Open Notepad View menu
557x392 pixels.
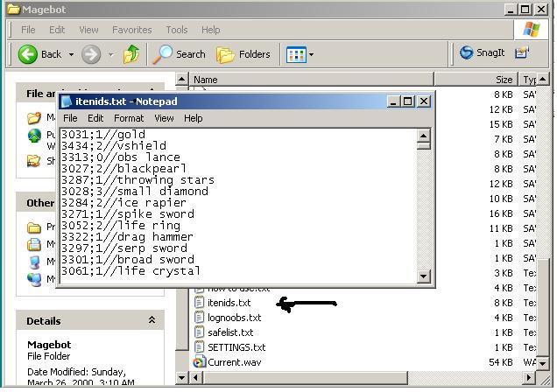164,118
